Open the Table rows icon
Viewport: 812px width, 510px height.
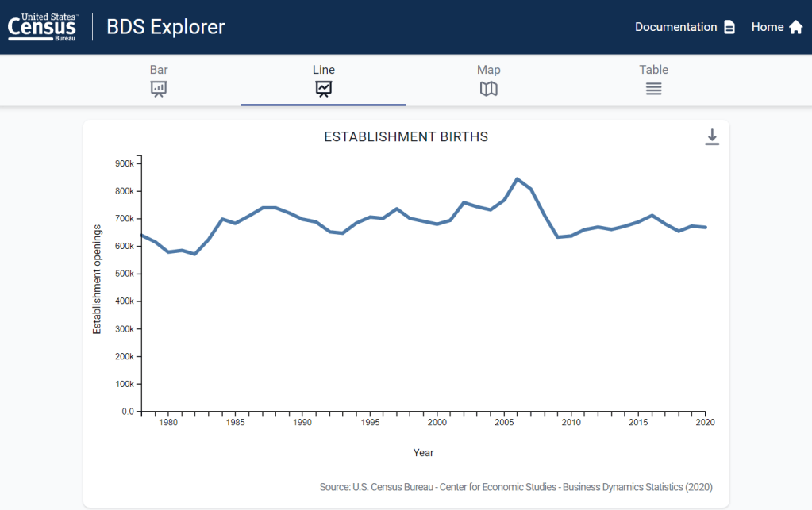tap(653, 89)
